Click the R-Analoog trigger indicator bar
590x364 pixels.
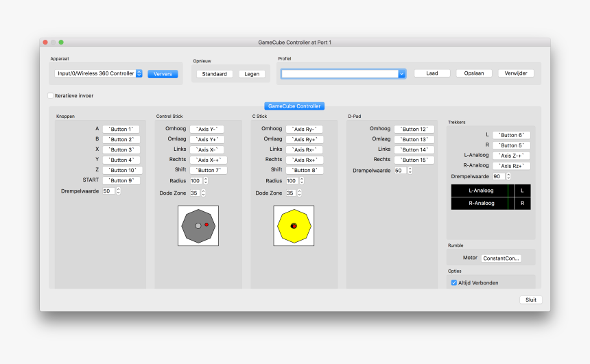(480, 203)
